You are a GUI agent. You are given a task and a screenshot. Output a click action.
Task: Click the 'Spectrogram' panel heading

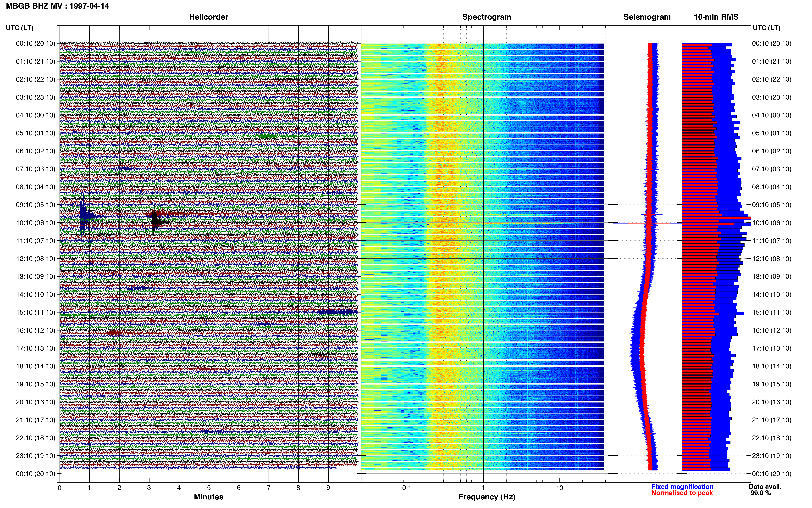[x=487, y=17]
